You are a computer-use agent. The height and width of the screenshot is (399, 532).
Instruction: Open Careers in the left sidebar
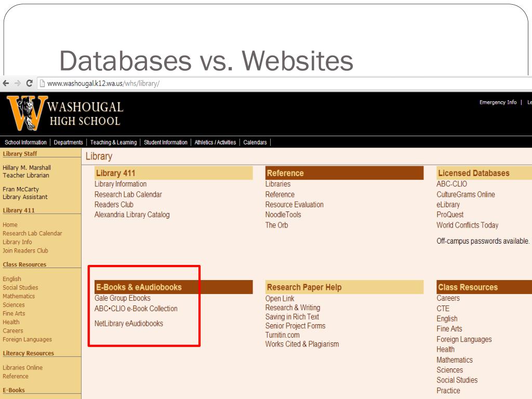pyautogui.click(x=13, y=331)
